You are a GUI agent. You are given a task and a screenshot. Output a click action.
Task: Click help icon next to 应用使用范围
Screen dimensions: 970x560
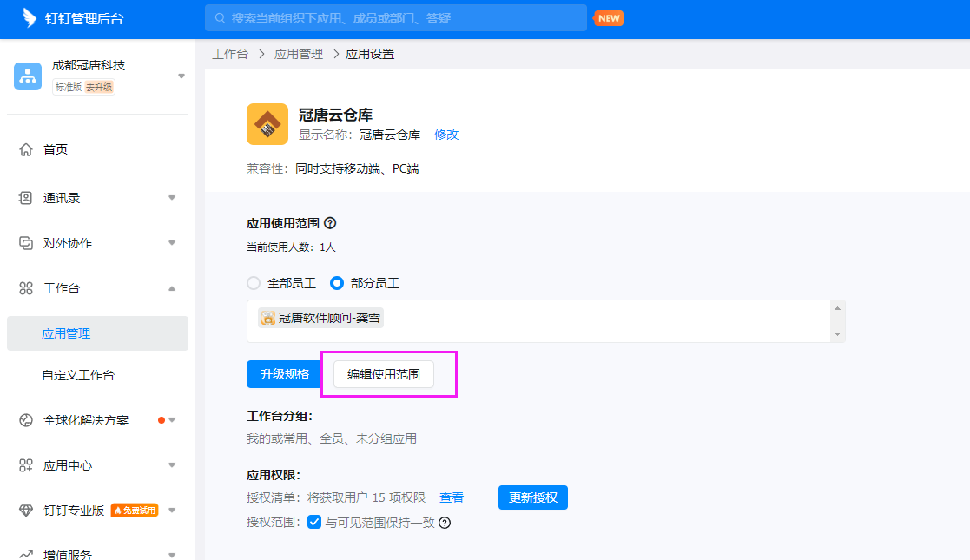[x=330, y=223]
